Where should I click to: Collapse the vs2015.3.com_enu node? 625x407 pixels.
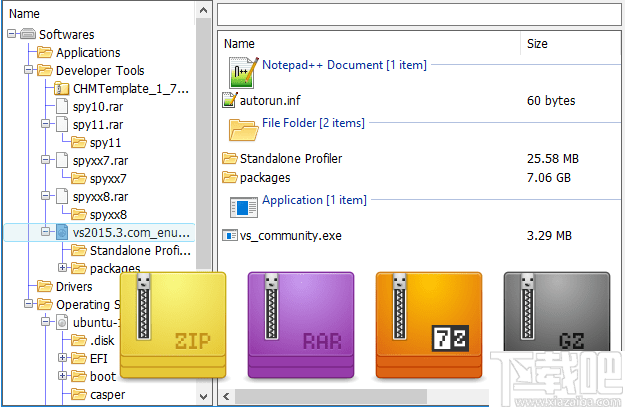pyautogui.click(x=45, y=231)
